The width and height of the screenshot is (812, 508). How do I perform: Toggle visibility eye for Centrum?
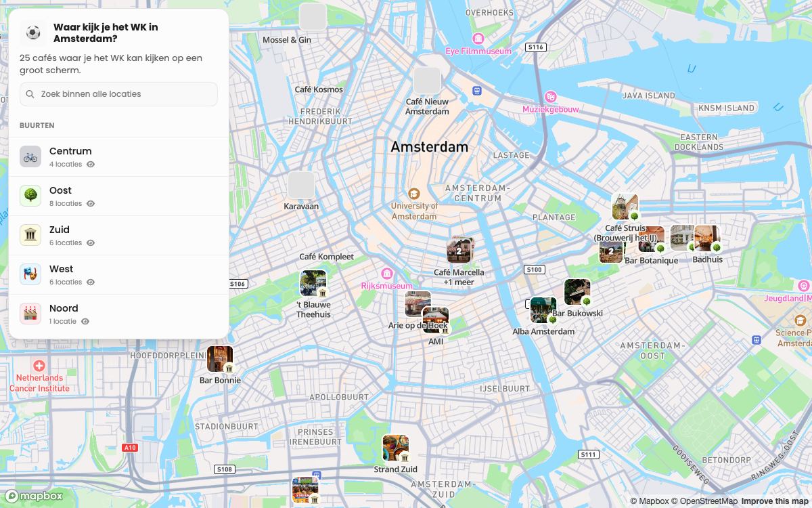91,165
